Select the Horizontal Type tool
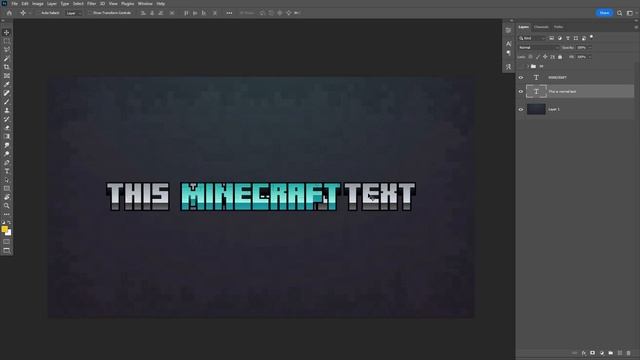 [x=7, y=171]
